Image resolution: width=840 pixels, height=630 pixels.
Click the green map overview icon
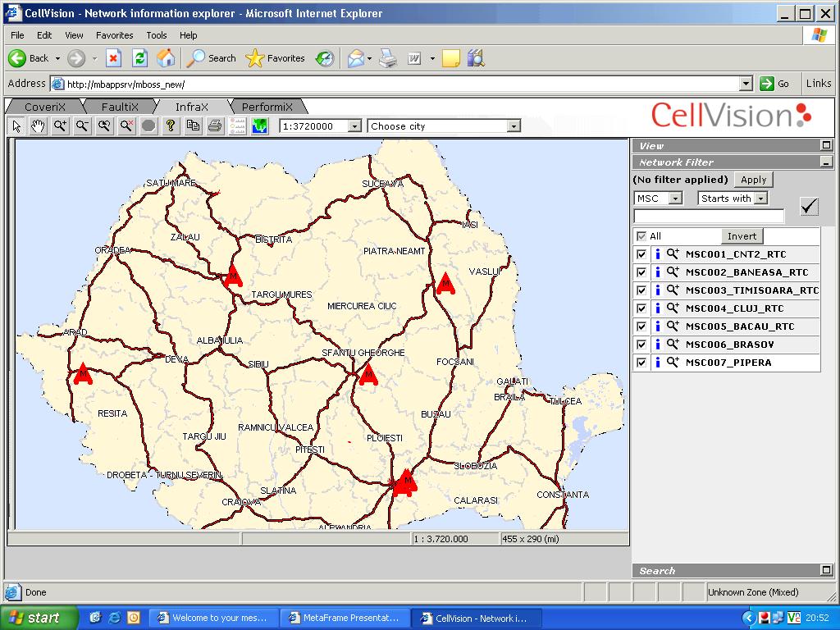(260, 126)
